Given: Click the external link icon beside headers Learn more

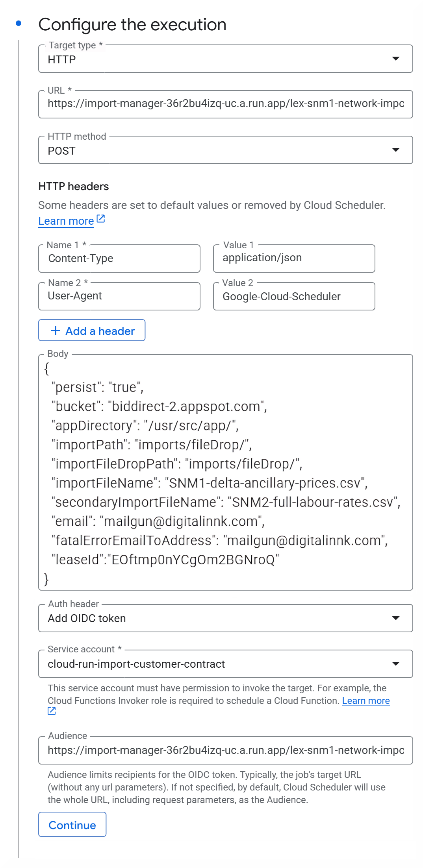Looking at the screenshot, I should tap(101, 219).
